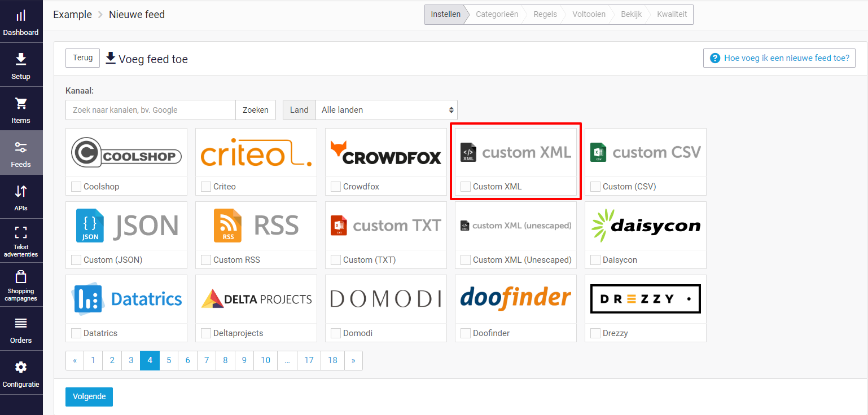The width and height of the screenshot is (868, 415).
Task: Click the Coolshop logo tile
Action: (126, 152)
